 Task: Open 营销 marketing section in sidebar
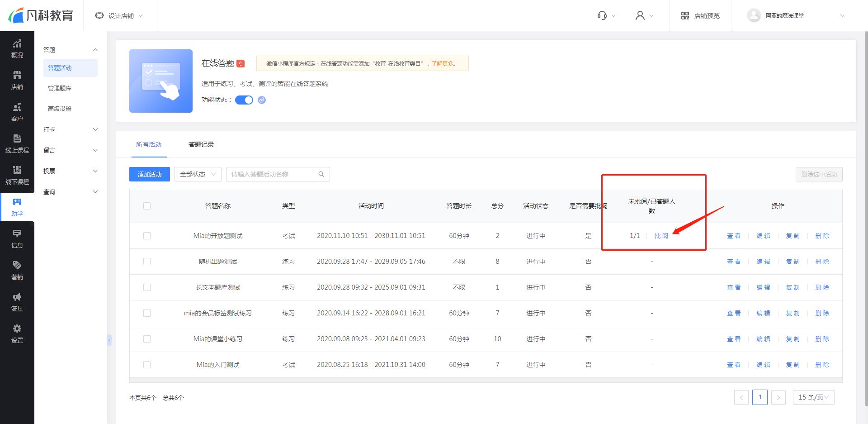pos(17,271)
